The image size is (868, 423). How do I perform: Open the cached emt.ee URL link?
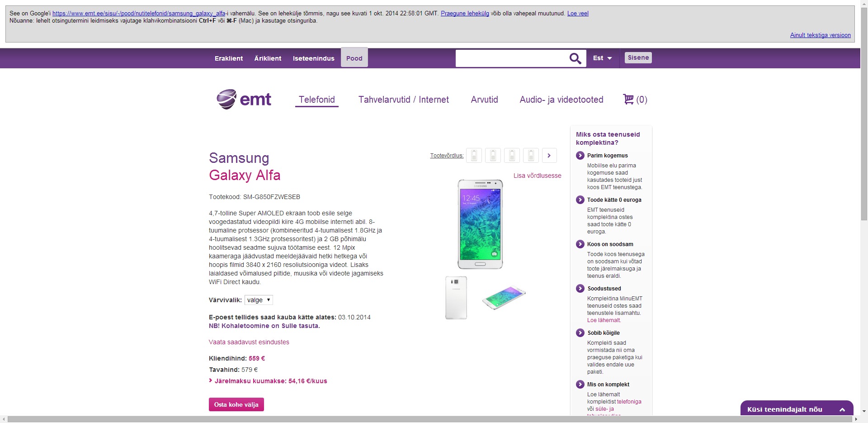pyautogui.click(x=139, y=14)
